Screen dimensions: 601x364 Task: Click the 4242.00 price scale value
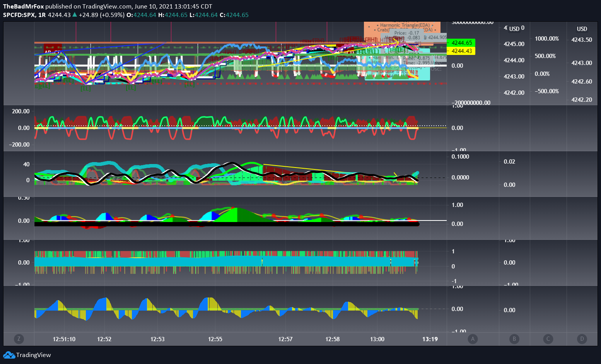pos(514,93)
